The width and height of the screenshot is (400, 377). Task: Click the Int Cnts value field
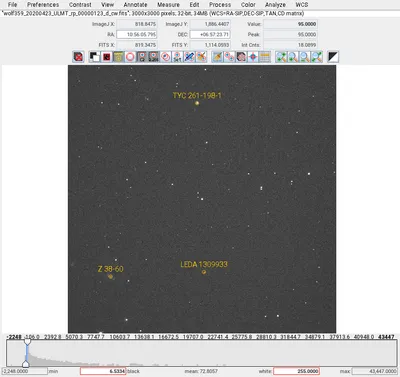tap(290, 45)
